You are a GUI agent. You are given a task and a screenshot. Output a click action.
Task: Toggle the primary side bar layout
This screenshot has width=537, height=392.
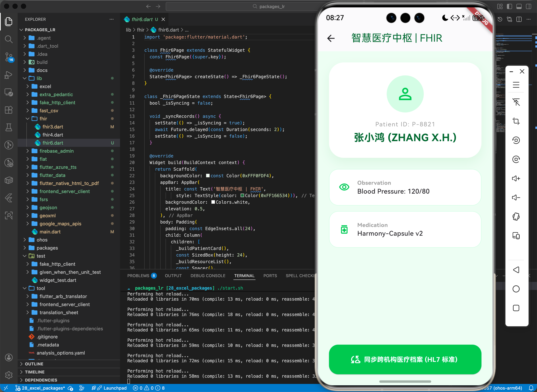coord(509,6)
